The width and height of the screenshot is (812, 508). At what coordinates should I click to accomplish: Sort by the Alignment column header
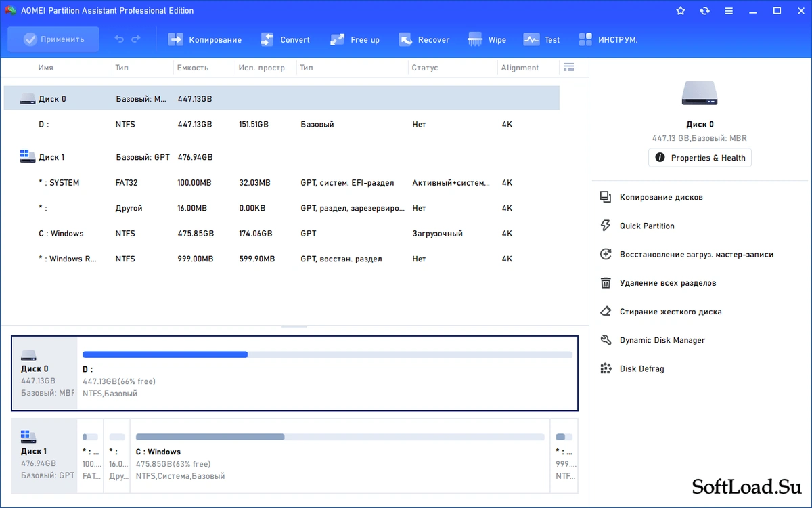tap(520, 68)
